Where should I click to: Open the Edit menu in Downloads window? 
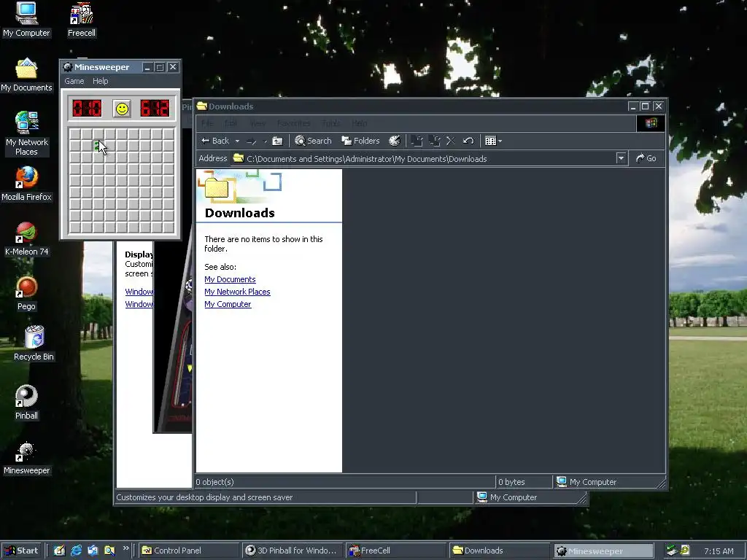(231, 123)
